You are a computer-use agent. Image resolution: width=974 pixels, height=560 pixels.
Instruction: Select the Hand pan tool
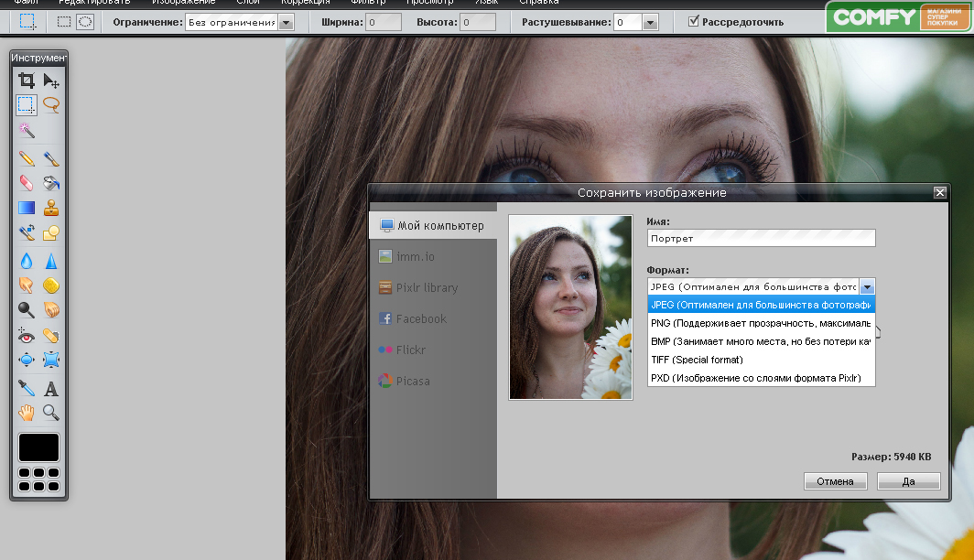click(26, 413)
